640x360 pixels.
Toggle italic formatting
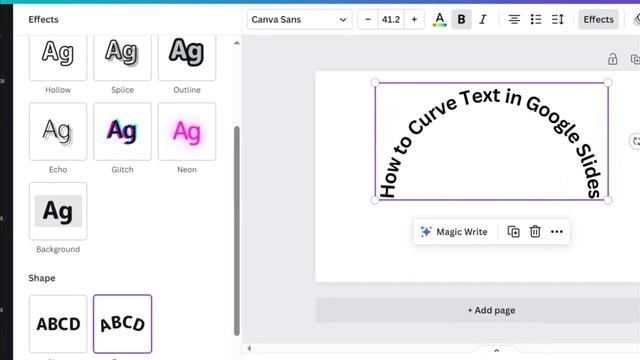coord(483,20)
